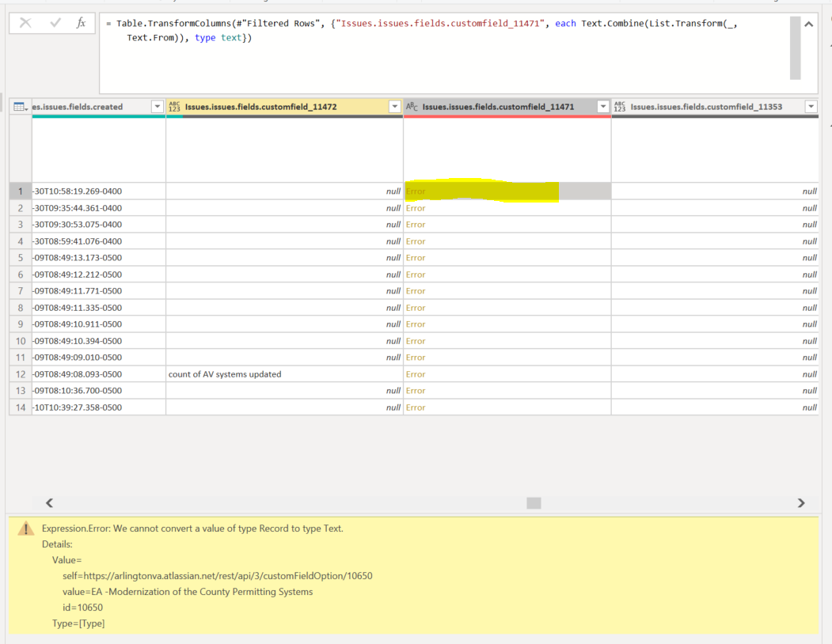832x644 pixels.
Task: Open filter dropdown for customfield_11471 column
Action: tap(602, 107)
